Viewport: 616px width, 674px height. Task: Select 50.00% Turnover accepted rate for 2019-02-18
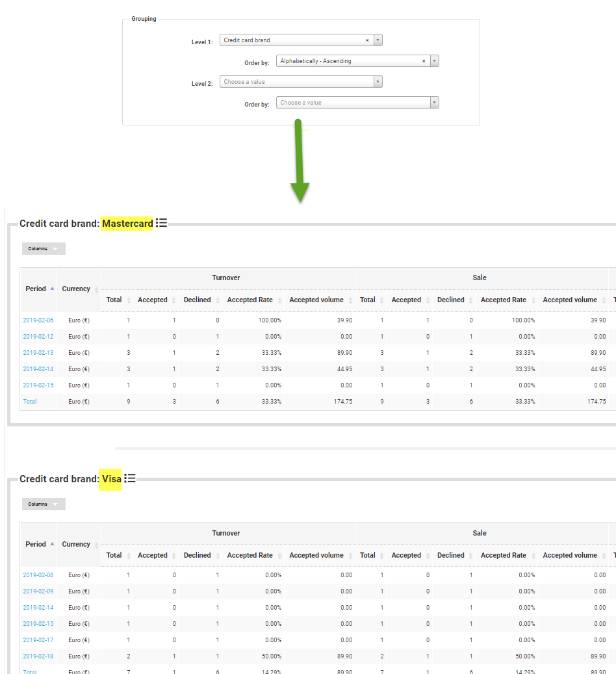coord(272,656)
